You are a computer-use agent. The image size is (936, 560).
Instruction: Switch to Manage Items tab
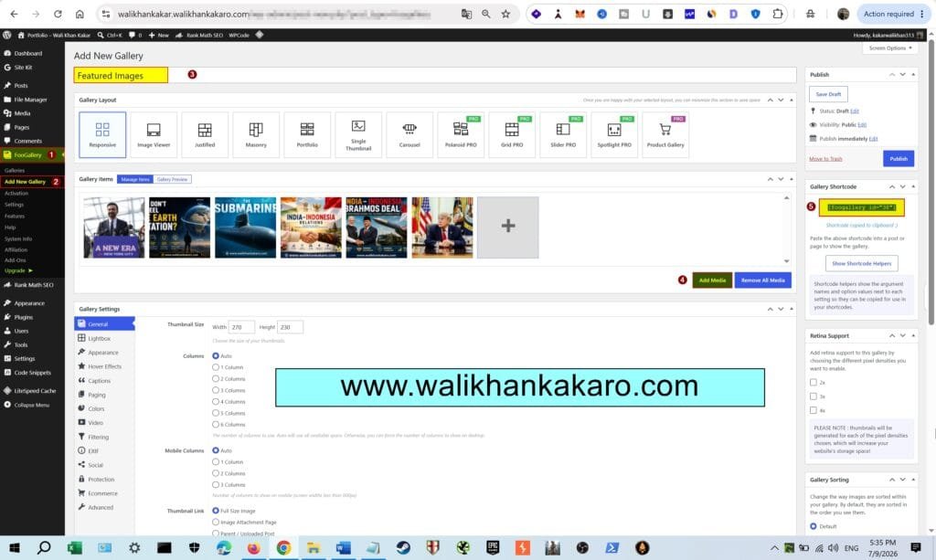pos(135,179)
